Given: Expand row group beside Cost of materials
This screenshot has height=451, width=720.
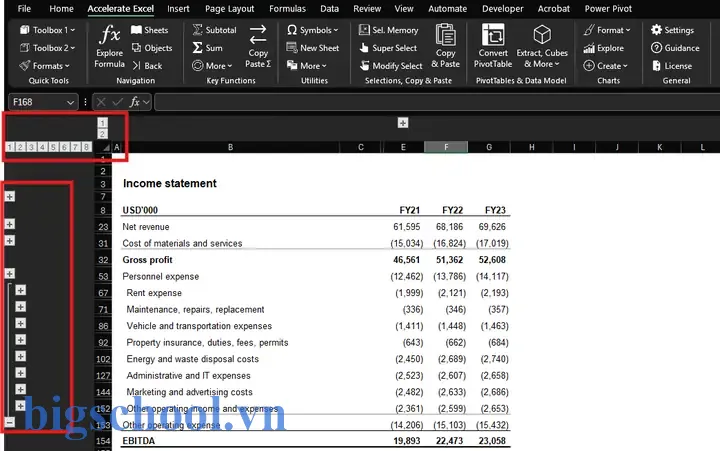Looking at the screenshot, I should pos(10,241).
